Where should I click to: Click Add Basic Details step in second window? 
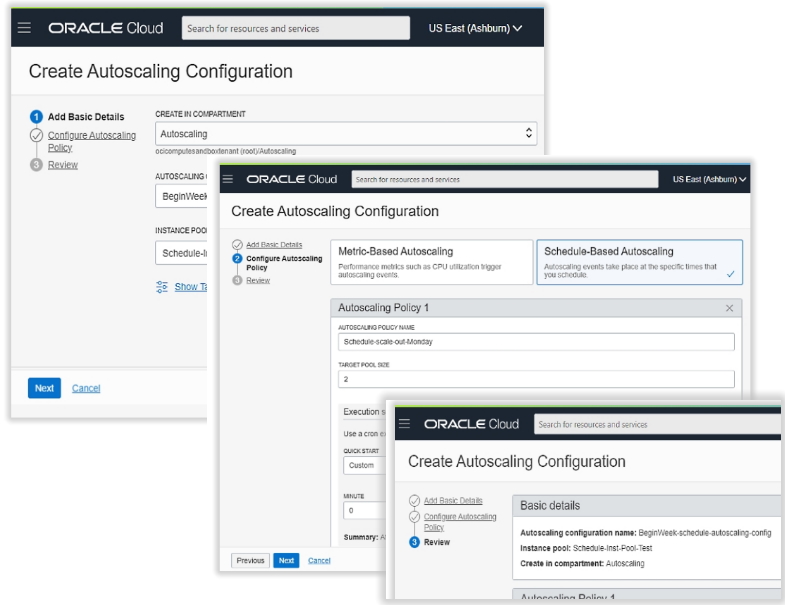pos(274,244)
